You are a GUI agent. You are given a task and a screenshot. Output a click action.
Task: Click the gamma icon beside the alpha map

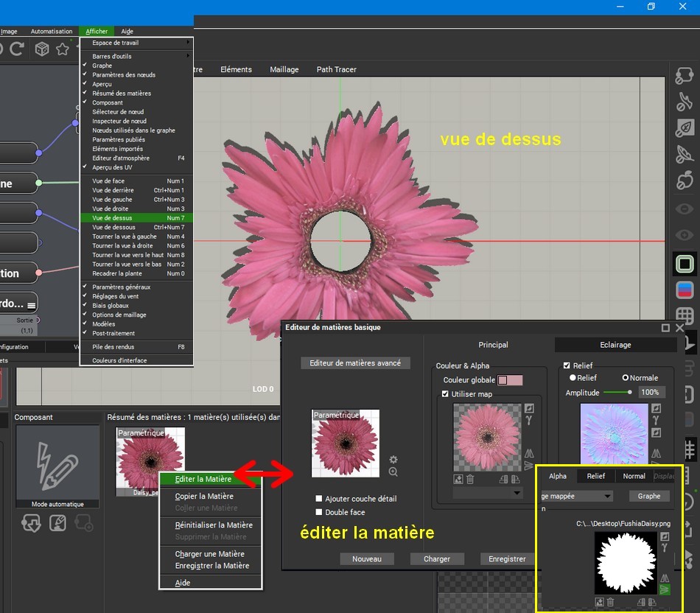tap(665, 547)
